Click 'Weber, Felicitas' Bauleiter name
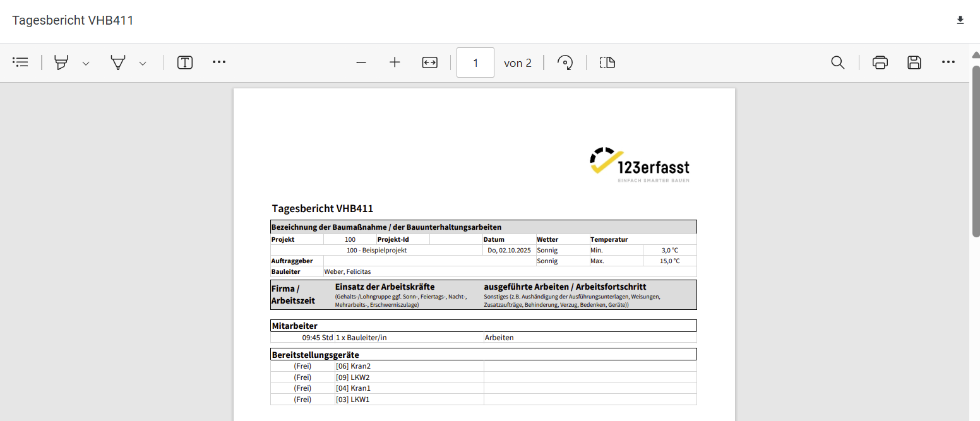 coord(348,271)
